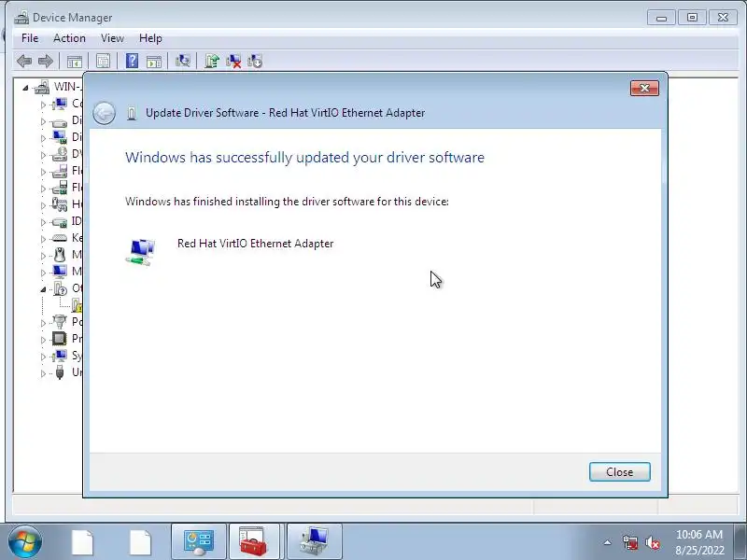Expand the Disk drives category arrow
Screen dimensions: 747x560
[x=43, y=121]
